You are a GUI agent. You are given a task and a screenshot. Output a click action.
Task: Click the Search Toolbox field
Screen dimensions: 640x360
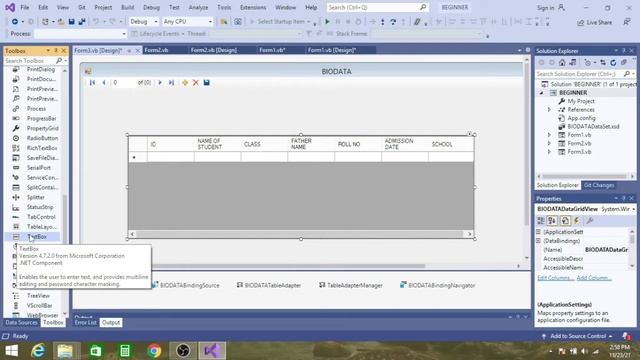point(30,60)
